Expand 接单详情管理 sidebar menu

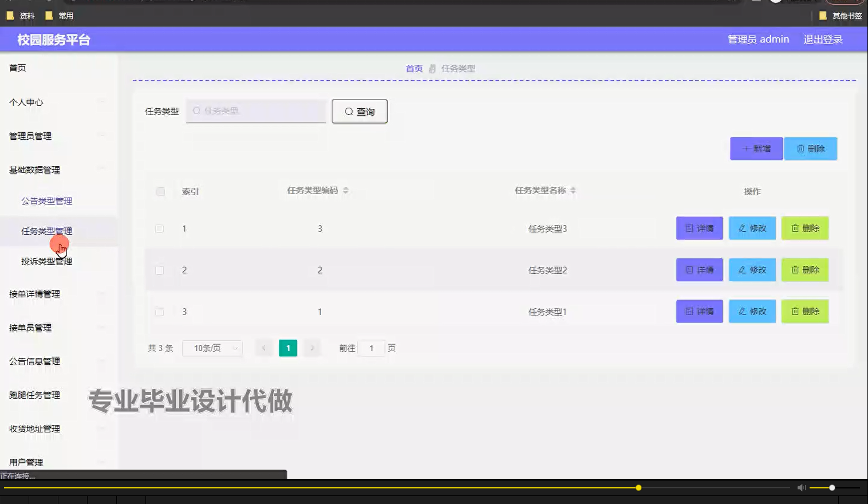34,294
